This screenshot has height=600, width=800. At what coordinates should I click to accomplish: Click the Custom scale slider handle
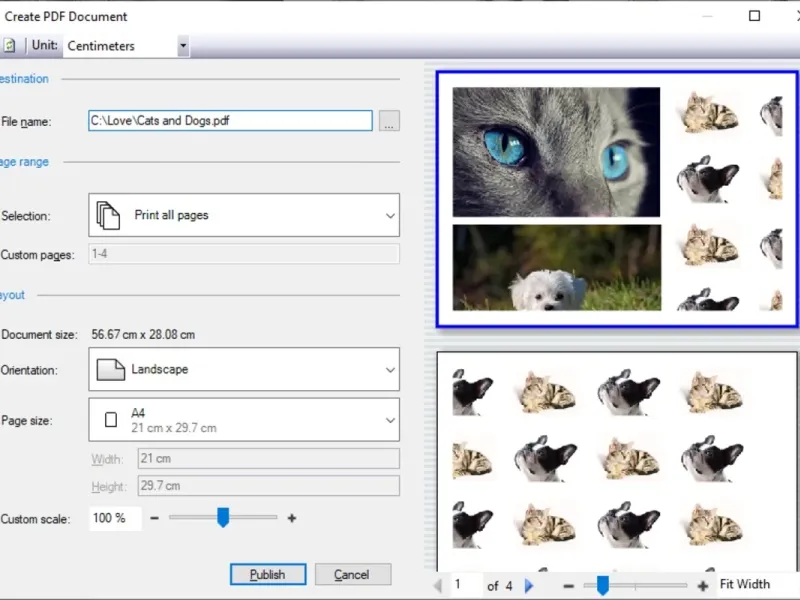point(223,517)
